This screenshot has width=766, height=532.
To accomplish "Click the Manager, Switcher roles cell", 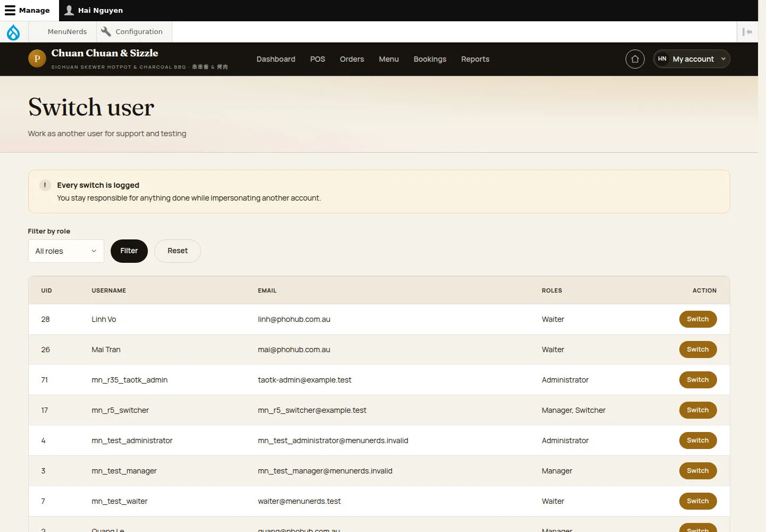I will (x=573, y=410).
